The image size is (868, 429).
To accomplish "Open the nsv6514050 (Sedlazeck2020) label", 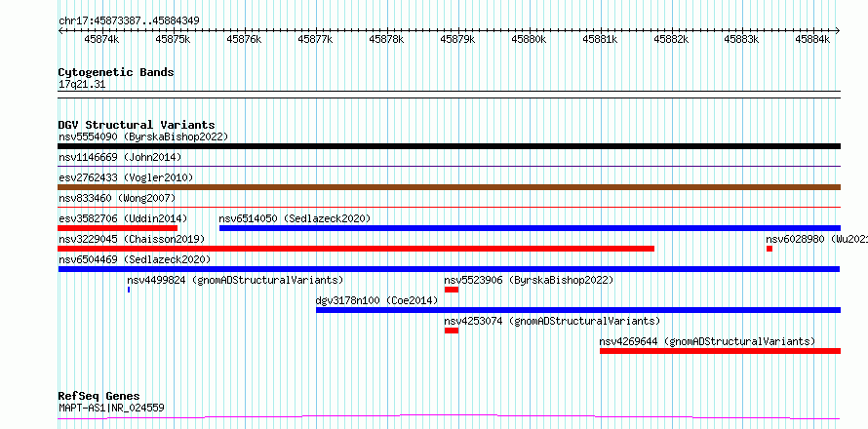I will [295, 218].
